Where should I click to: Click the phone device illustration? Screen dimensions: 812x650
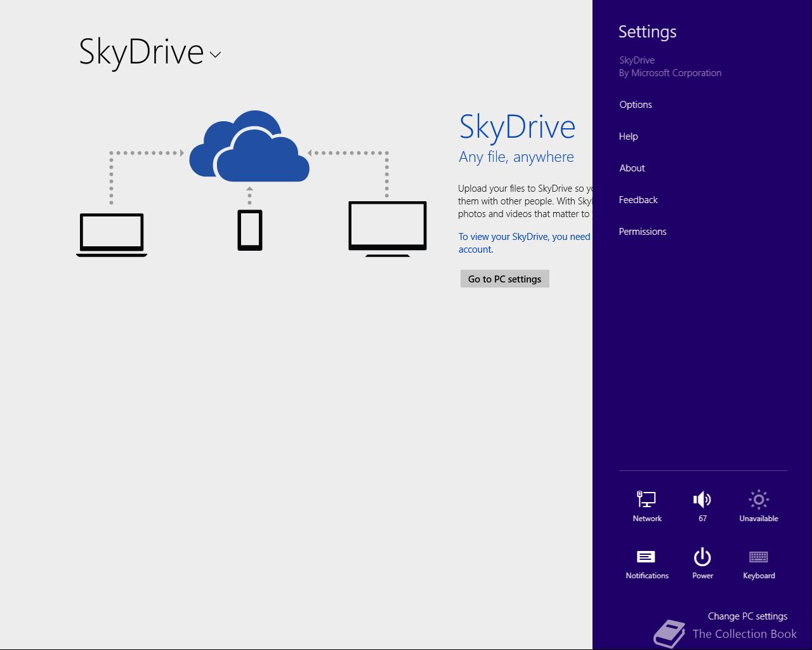[250, 230]
